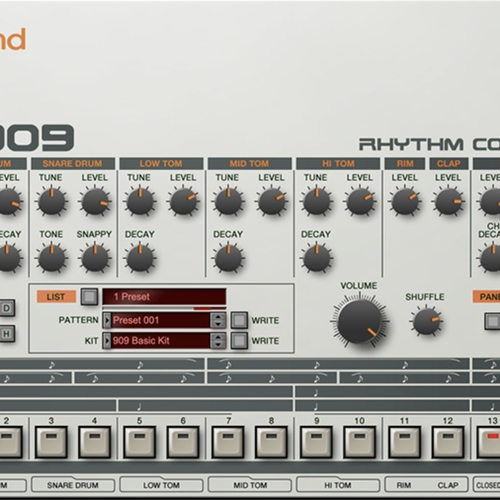Expand the Pattern Preset 001 list arrow
This screenshot has height=500, width=500.
coord(107,320)
